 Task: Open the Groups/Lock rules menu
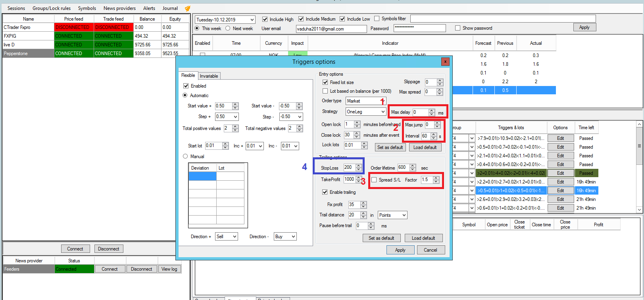tap(52, 8)
